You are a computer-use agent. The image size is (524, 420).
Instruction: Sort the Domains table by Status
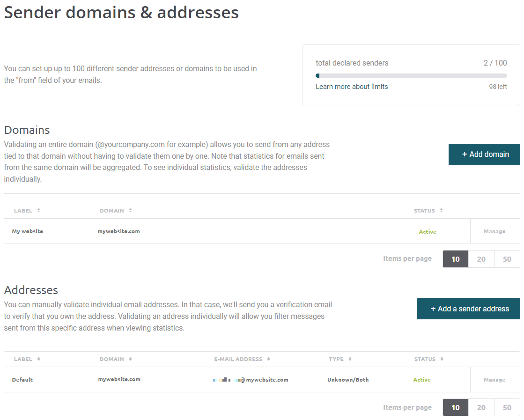click(428, 210)
